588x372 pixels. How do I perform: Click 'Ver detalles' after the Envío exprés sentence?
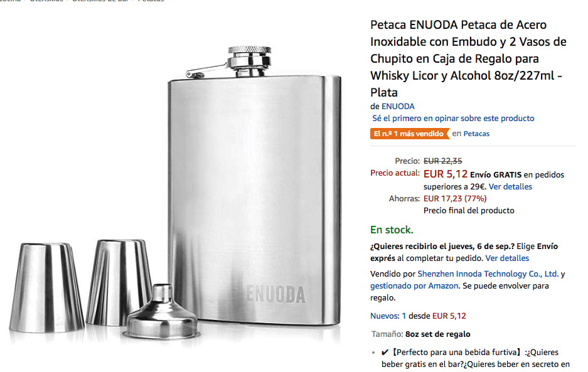point(507,258)
